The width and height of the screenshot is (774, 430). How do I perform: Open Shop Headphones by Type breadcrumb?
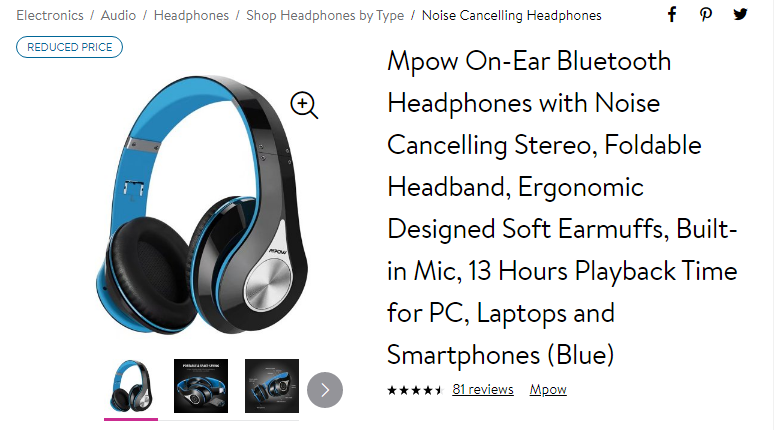[325, 15]
